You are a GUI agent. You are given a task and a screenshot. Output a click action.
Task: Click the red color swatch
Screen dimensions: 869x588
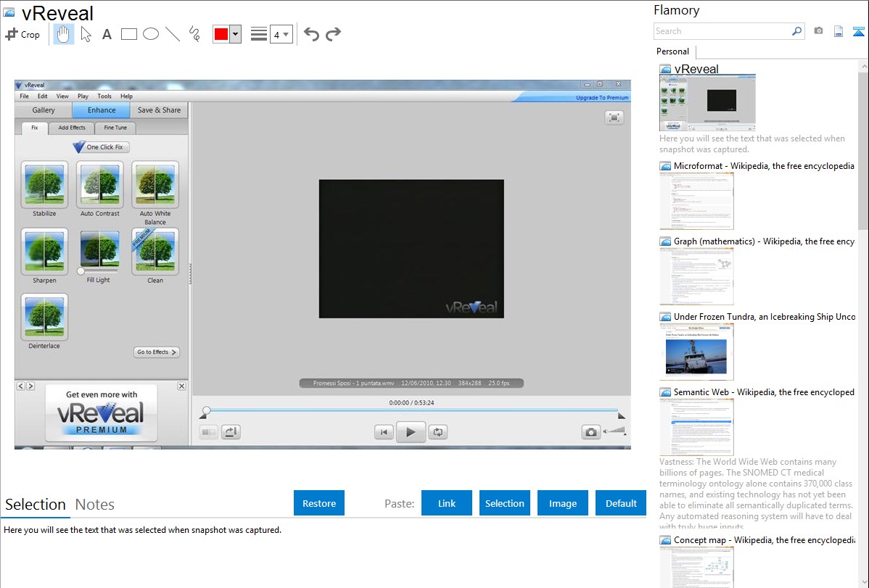(221, 34)
